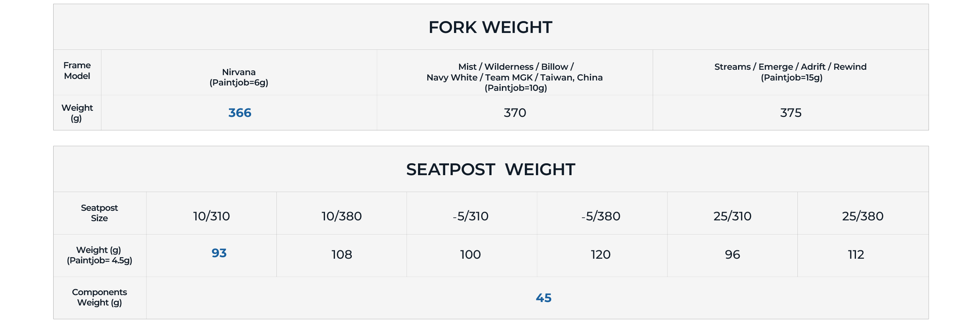Click the highlighted 93 seatpost weight

(x=219, y=253)
